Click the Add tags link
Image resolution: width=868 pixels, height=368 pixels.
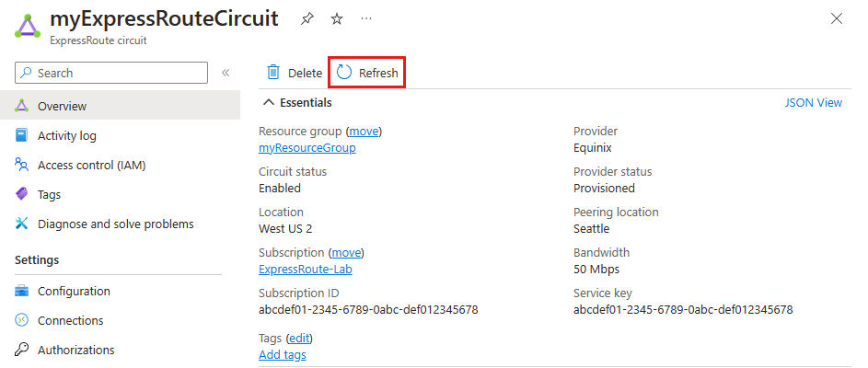point(283,354)
